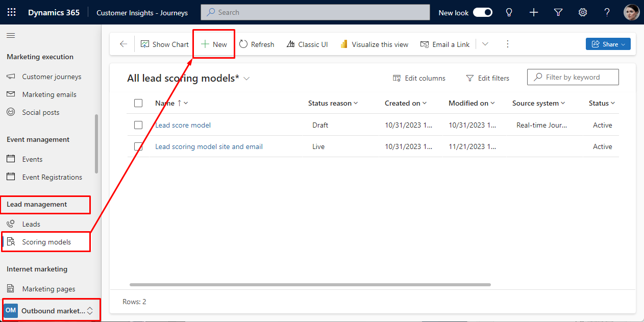Click Edit columns
This screenshot has width=644, height=322.
pos(419,78)
